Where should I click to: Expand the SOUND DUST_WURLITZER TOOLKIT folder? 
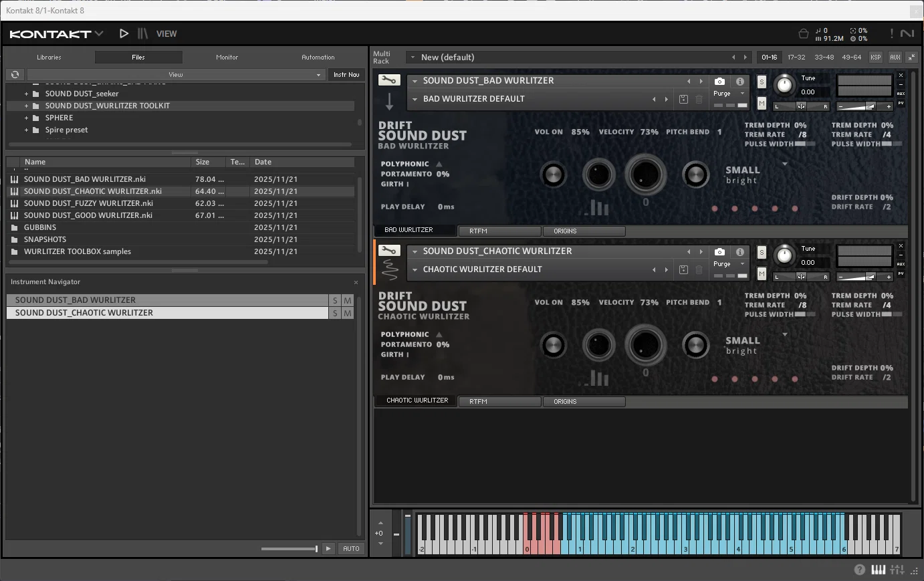pos(26,106)
